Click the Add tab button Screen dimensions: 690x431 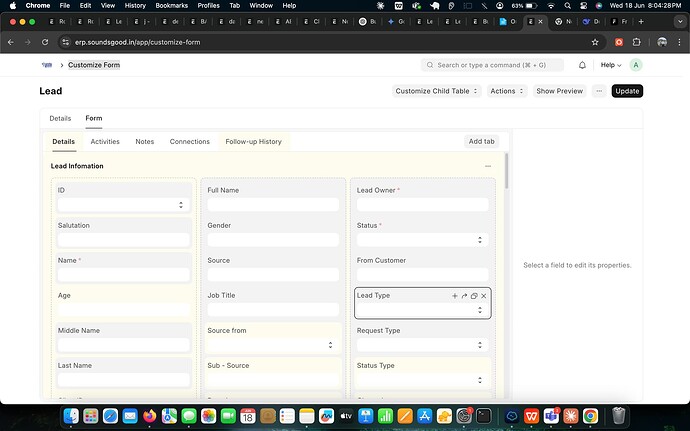(x=481, y=141)
